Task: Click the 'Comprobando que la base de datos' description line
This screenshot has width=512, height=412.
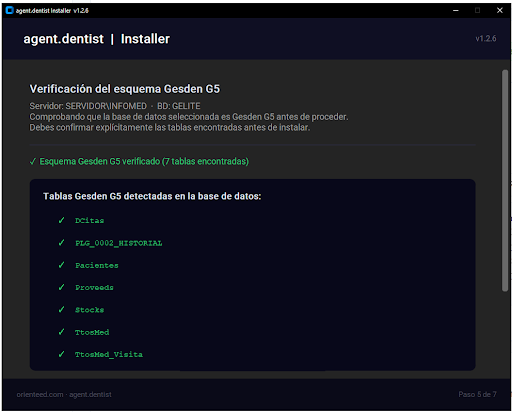Action: [189, 117]
